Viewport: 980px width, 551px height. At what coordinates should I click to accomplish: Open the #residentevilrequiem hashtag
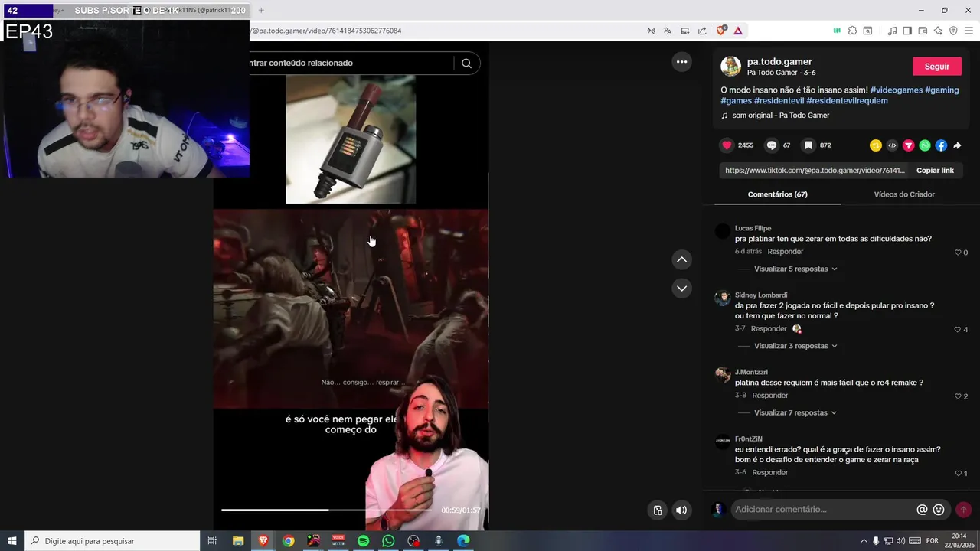point(847,101)
